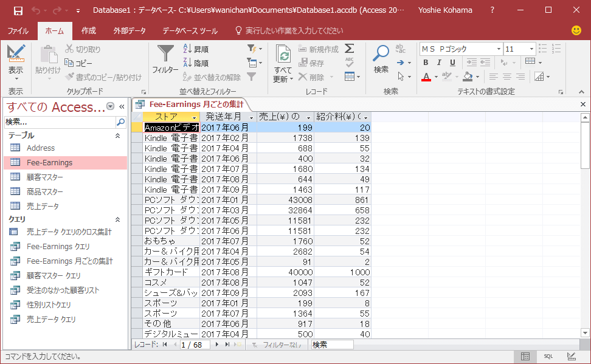Toggle bold formatting

[426, 63]
